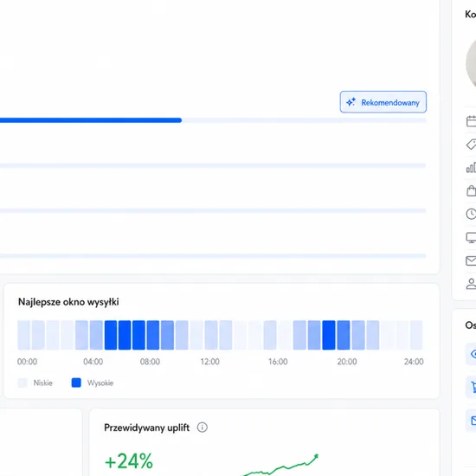Click the Rekomendowany sparkle badge
Image resolution: width=476 pixels, height=476 pixels.
[x=383, y=102]
